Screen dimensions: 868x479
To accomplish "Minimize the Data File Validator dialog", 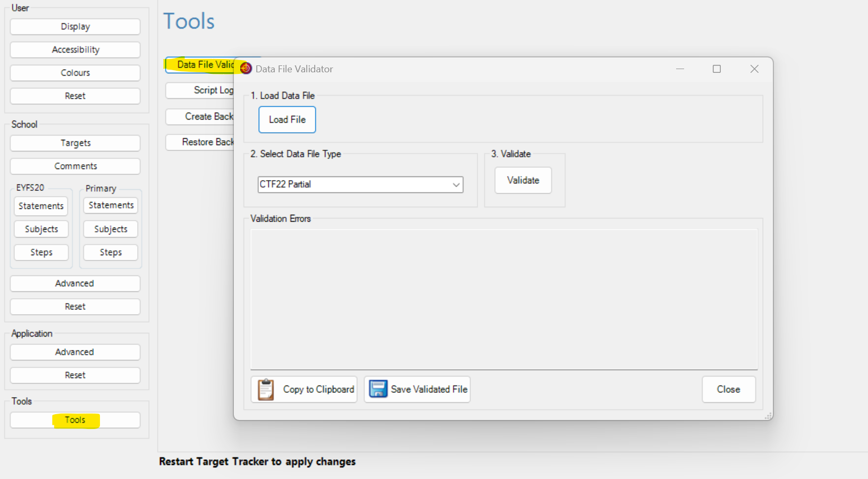I will pos(680,69).
